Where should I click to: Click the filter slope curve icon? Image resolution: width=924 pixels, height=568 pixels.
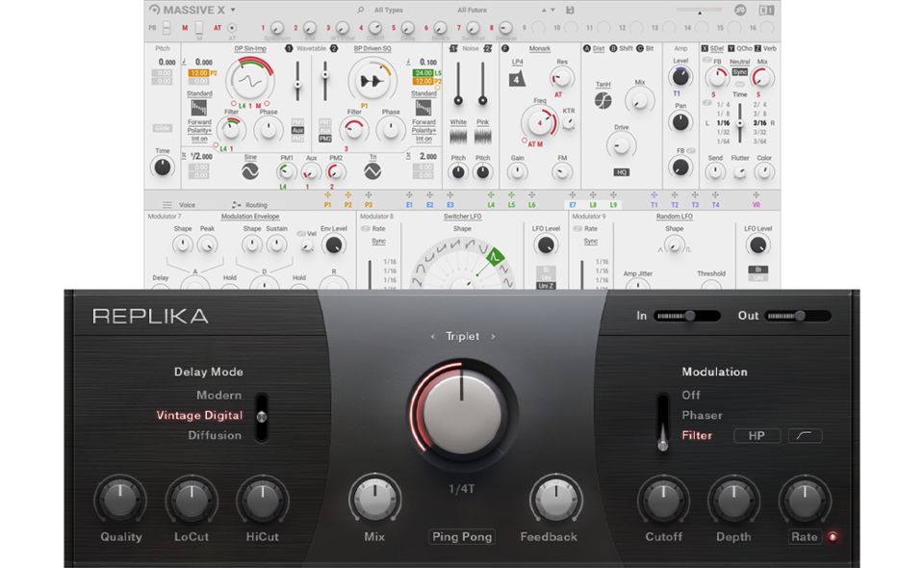tap(805, 436)
